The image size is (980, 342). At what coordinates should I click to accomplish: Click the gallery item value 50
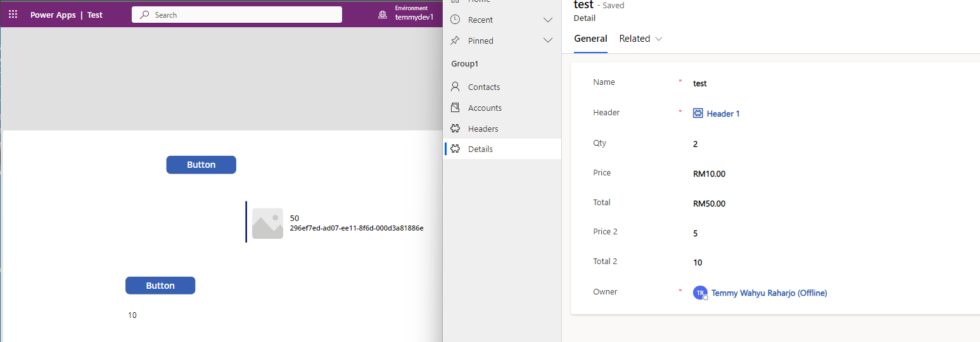[295, 218]
